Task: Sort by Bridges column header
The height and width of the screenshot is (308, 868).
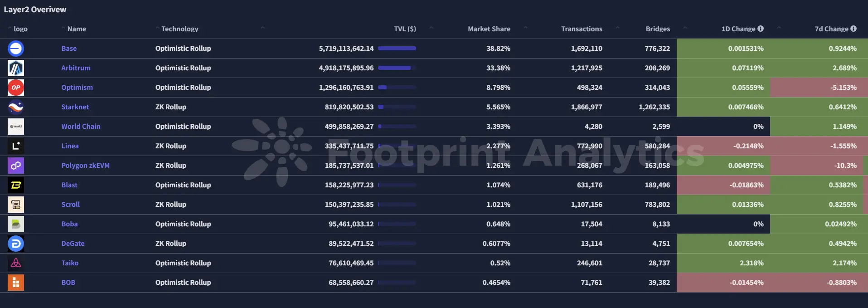Action: click(658, 29)
